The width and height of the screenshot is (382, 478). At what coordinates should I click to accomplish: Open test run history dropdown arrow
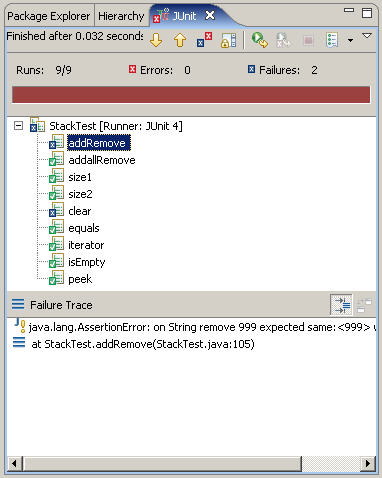pyautogui.click(x=350, y=41)
